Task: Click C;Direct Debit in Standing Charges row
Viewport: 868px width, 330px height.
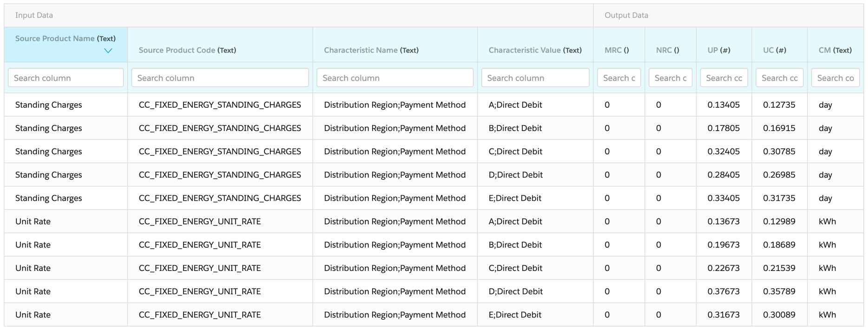Action: click(515, 152)
